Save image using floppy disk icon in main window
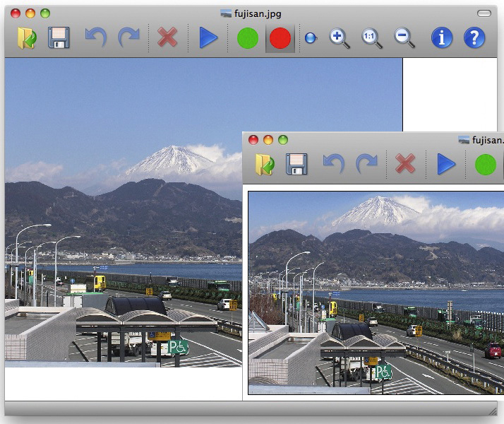This screenshot has height=424, width=504. tap(59, 37)
